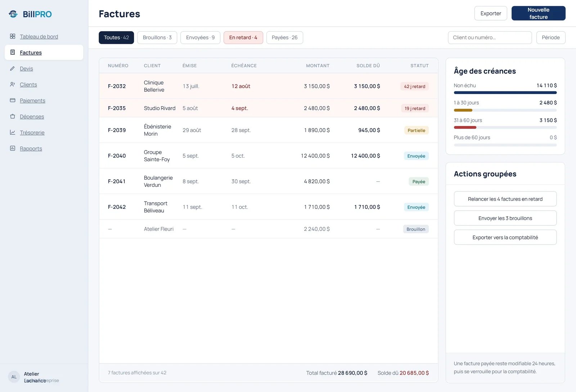Image resolution: width=576 pixels, height=392 pixels.
Task: Click Envoyer les 3 brouillons
Action: pyautogui.click(x=505, y=218)
